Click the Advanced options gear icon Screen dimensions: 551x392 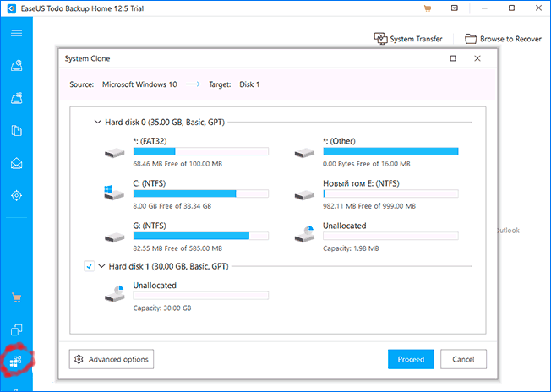tap(79, 359)
